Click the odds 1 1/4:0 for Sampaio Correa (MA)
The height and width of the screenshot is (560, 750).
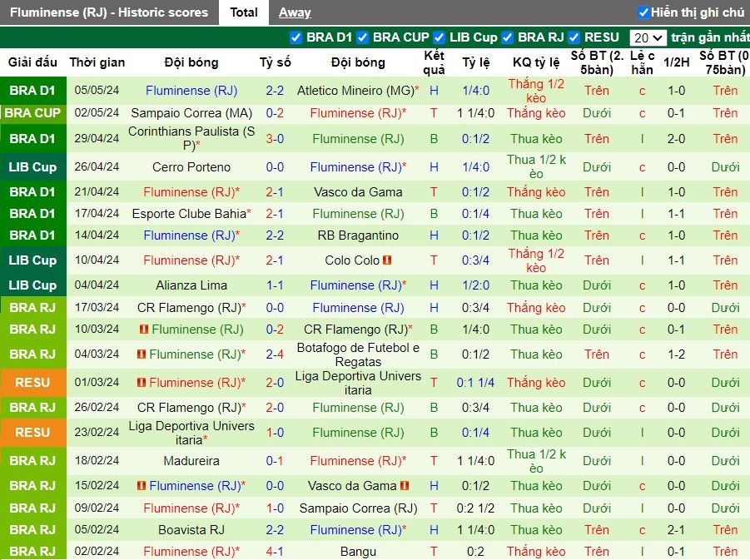click(475, 113)
